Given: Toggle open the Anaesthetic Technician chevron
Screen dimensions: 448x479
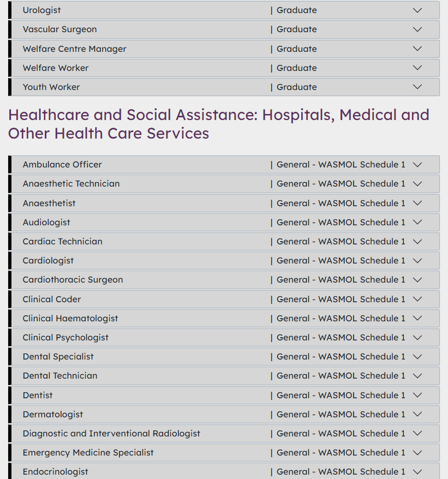Looking at the screenshot, I should (417, 184).
